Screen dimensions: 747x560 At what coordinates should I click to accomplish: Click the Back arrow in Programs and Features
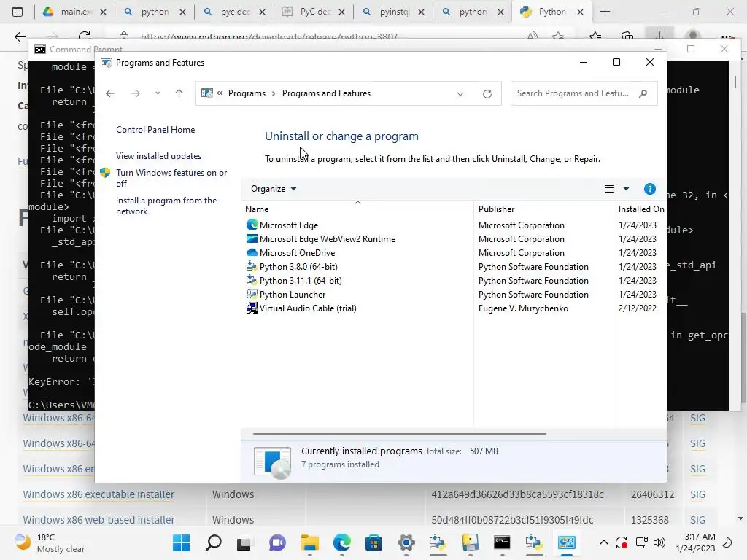(x=110, y=93)
